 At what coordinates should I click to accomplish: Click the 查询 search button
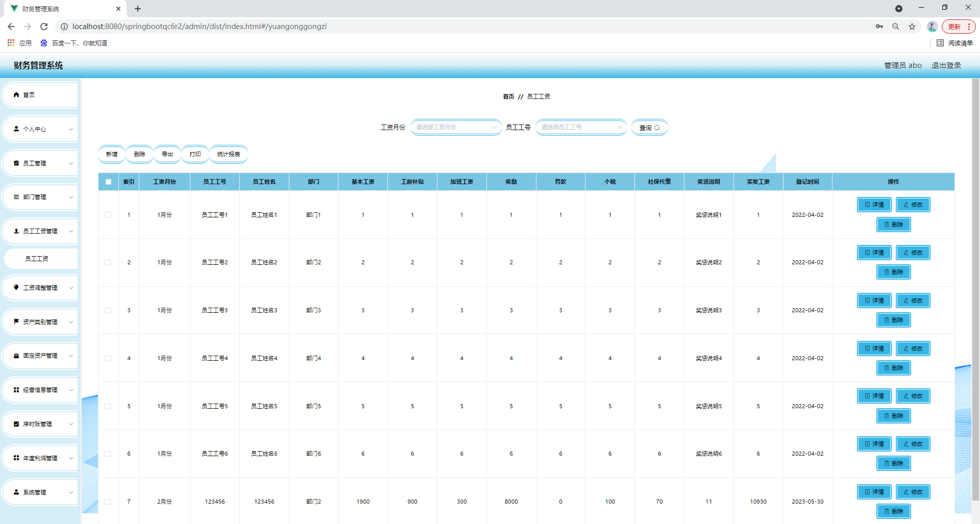(649, 128)
